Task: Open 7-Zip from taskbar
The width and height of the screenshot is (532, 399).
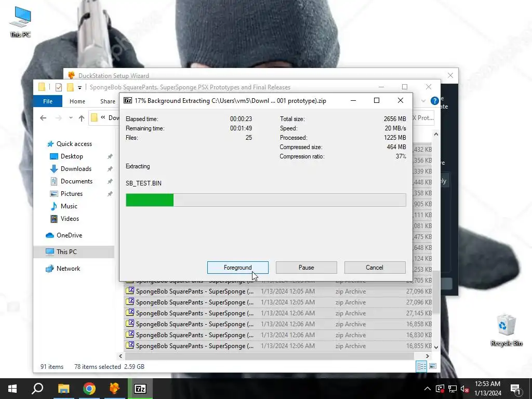Action: pos(140,389)
